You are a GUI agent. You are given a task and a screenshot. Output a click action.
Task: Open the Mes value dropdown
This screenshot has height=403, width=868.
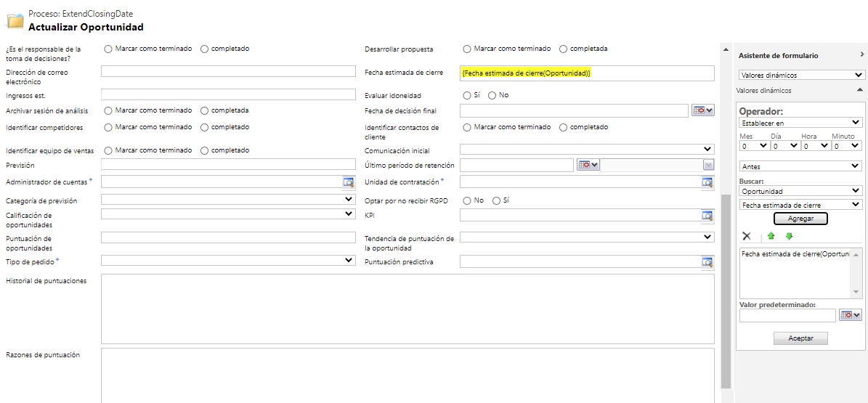pyautogui.click(x=754, y=146)
